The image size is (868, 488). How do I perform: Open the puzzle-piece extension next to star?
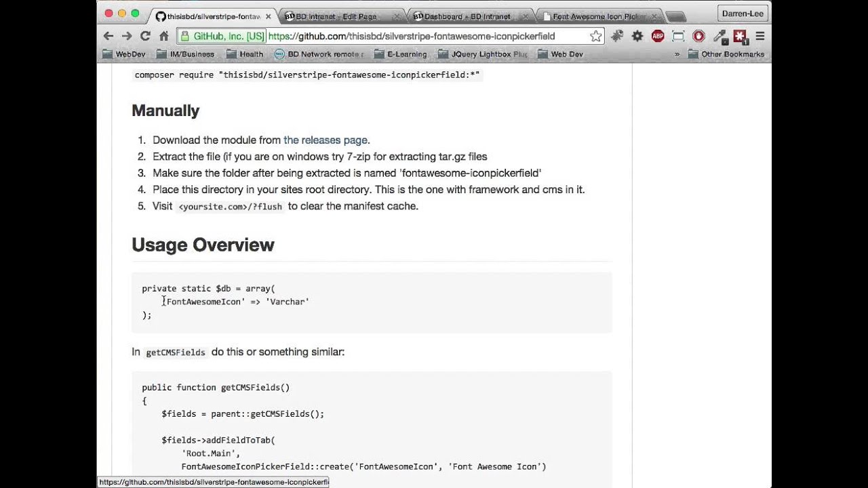point(617,36)
